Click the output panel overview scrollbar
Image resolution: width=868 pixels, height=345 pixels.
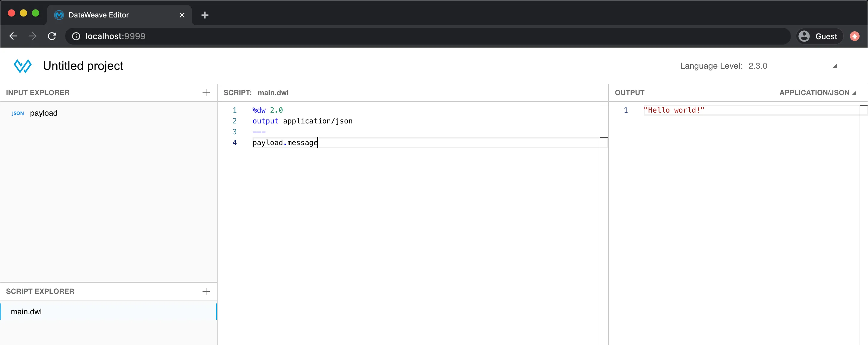[x=863, y=224]
